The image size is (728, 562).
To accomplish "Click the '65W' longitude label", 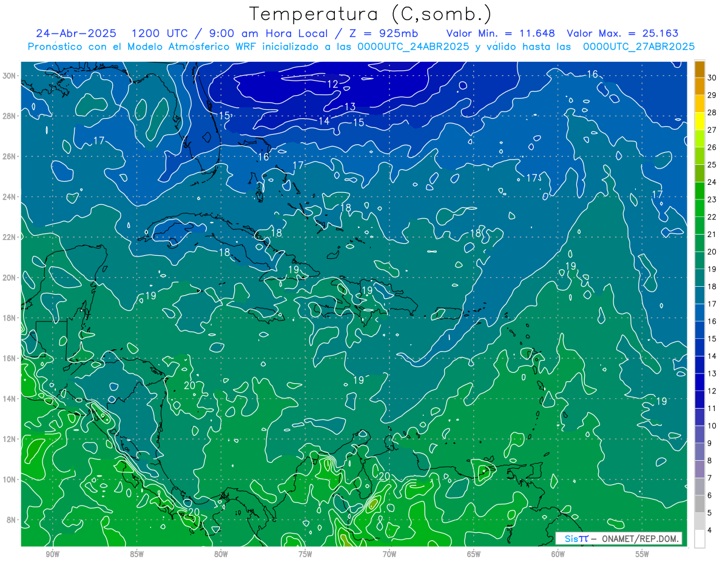I will [x=474, y=555].
